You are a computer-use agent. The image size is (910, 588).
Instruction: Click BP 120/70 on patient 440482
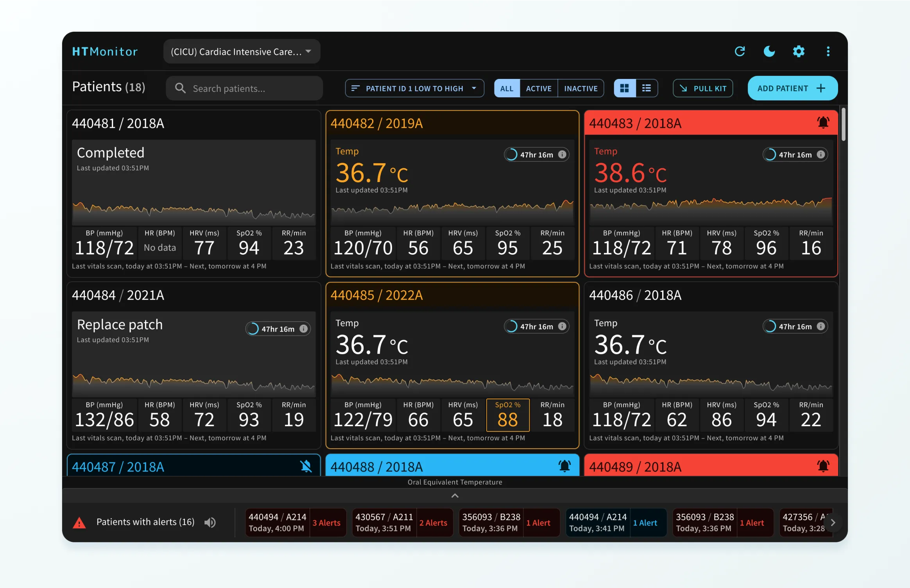[x=363, y=243]
